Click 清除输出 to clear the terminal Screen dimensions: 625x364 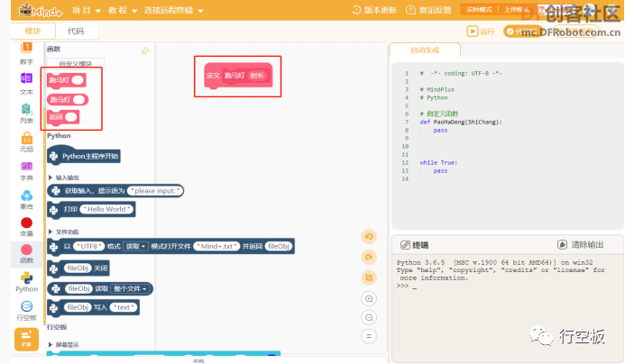[581, 244]
